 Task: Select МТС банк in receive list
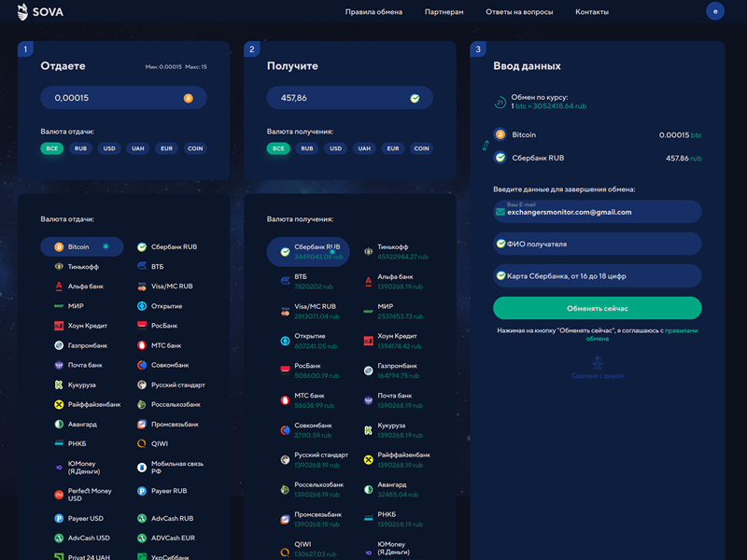[307, 400]
